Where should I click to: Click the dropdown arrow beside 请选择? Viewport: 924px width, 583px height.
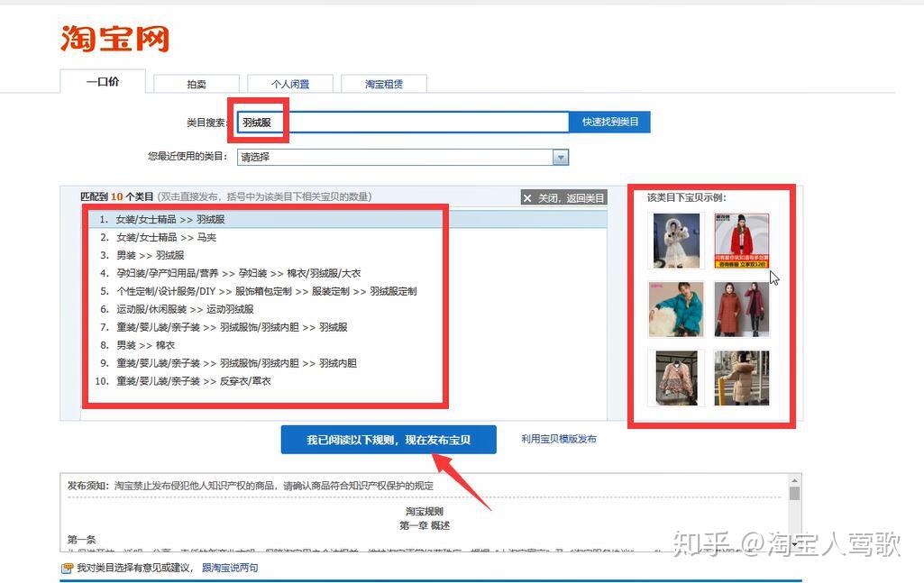pos(562,156)
